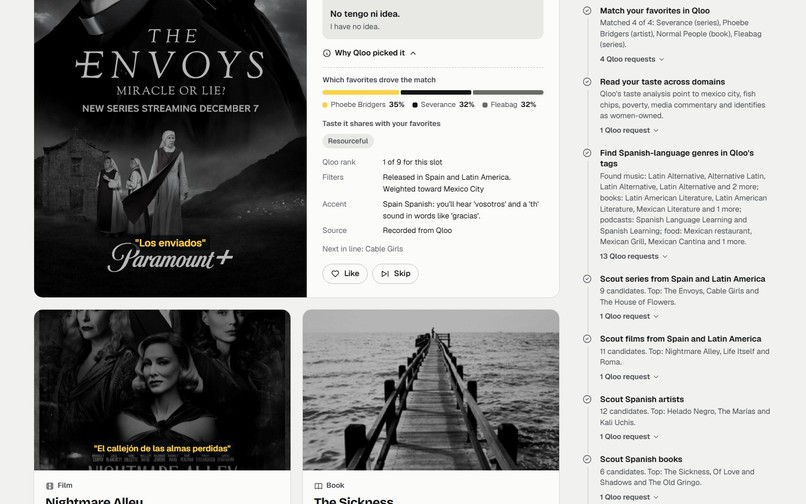Click 'Released in Spain and Latin America.' filter text
The height and width of the screenshot is (504, 806).
(447, 177)
